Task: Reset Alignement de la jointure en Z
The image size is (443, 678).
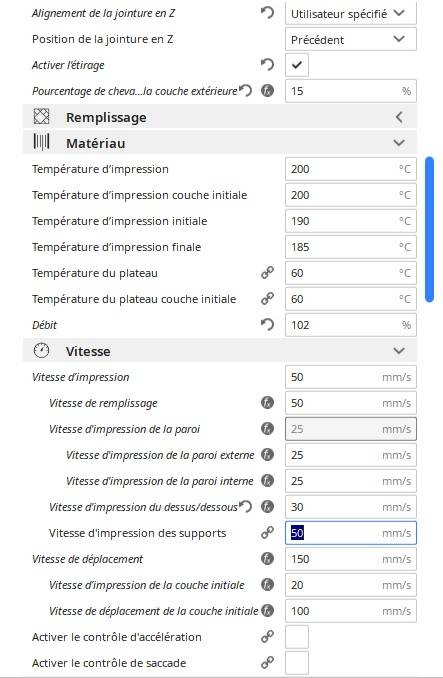Action: click(x=268, y=13)
